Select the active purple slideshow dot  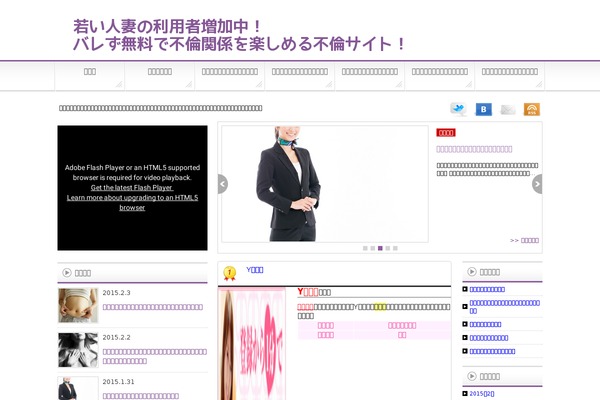(x=380, y=248)
